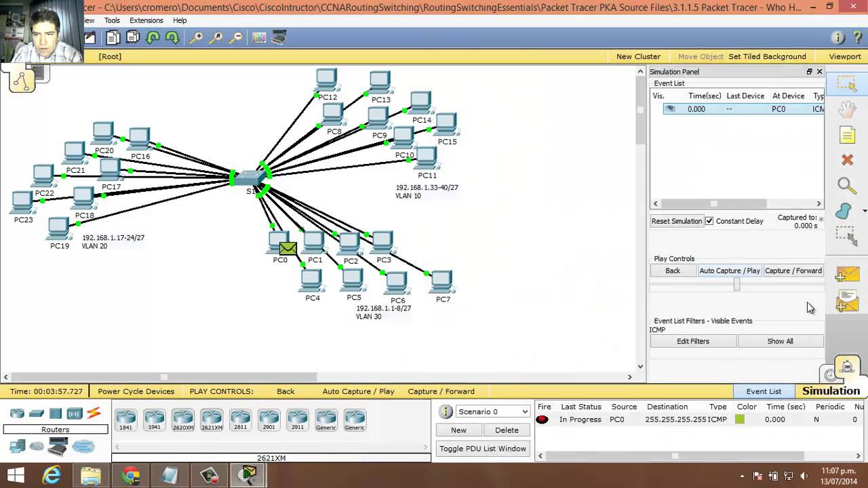Click the Edit Filters button

[693, 341]
